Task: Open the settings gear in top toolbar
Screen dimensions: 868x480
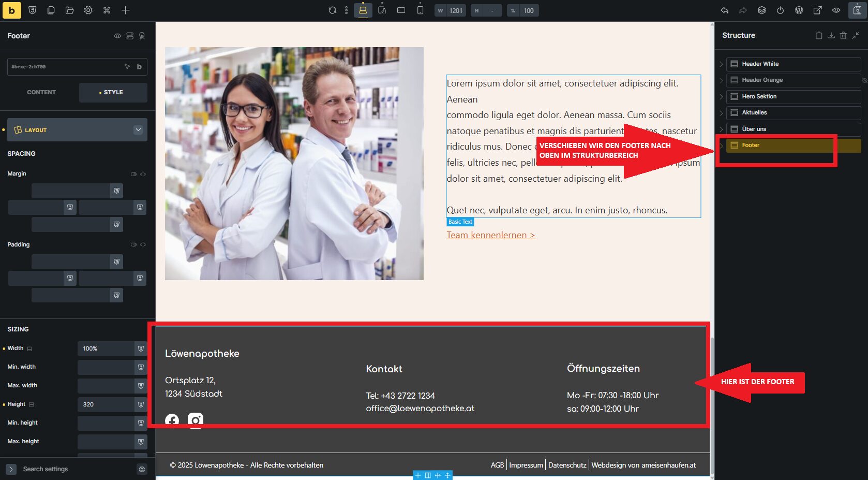Action: click(x=88, y=10)
